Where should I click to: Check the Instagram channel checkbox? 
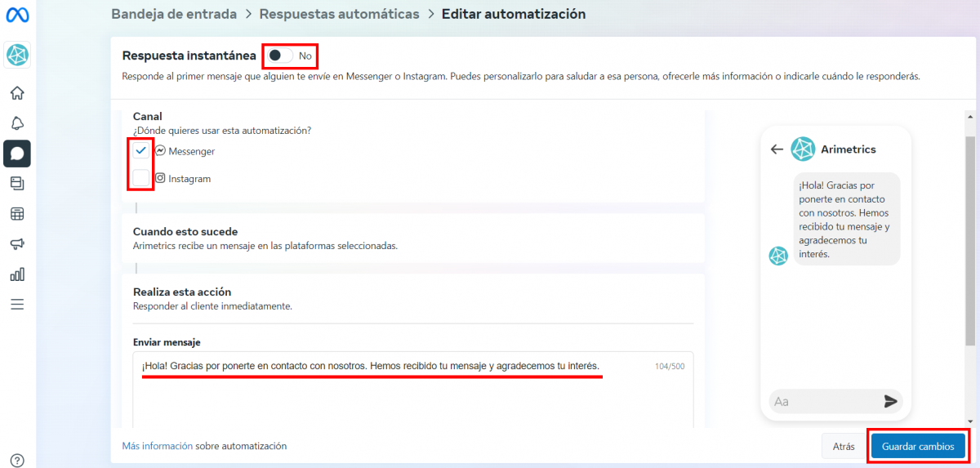(141, 178)
